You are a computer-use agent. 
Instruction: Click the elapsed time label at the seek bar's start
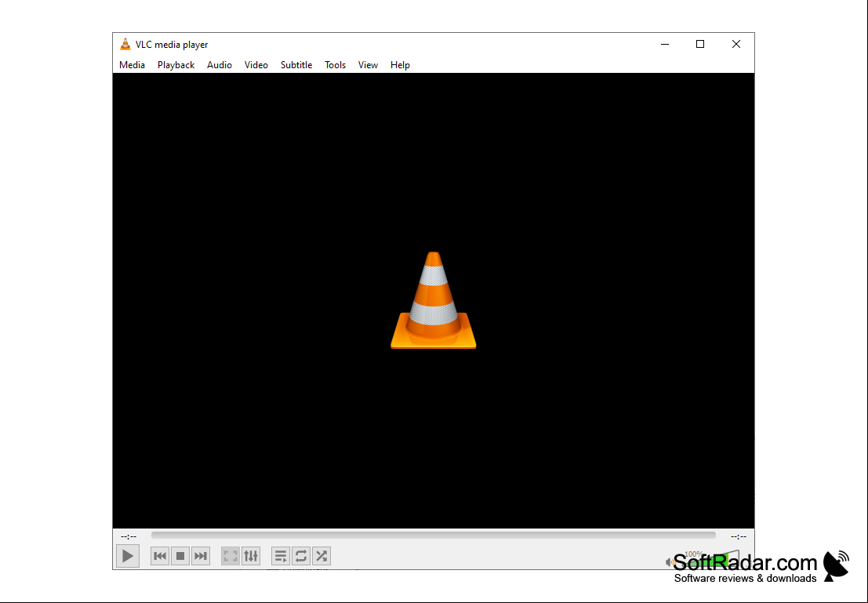pyautogui.click(x=129, y=536)
